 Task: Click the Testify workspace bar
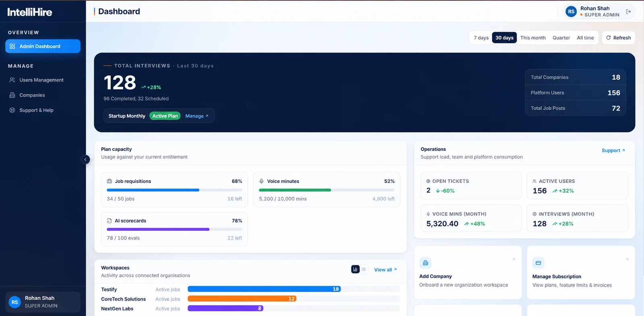click(x=264, y=289)
